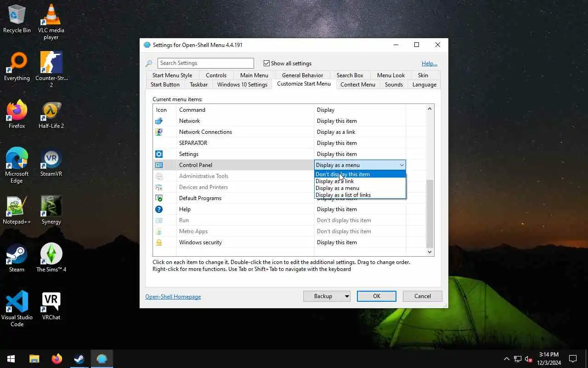This screenshot has width=588, height=368.
Task: Switch to the Search Box tab
Action: pos(350,75)
